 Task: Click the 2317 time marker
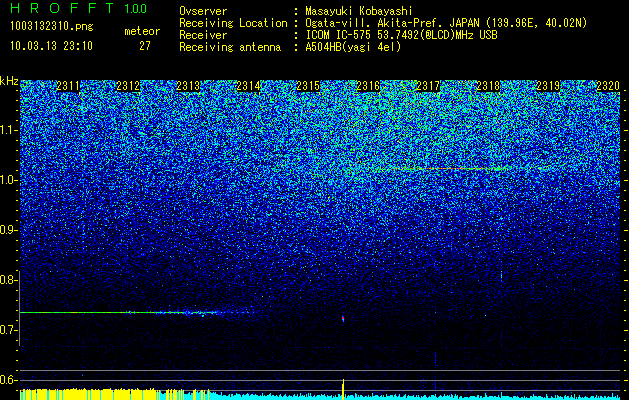click(428, 86)
